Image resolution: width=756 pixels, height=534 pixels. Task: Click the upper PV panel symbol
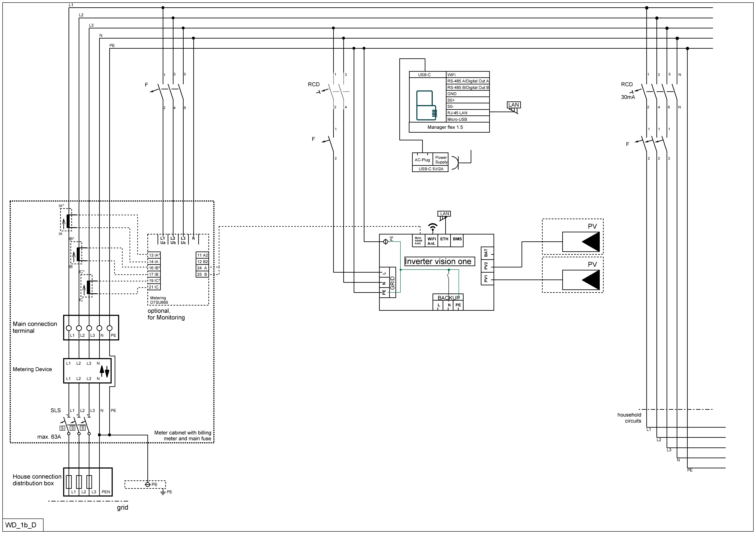tap(581, 242)
